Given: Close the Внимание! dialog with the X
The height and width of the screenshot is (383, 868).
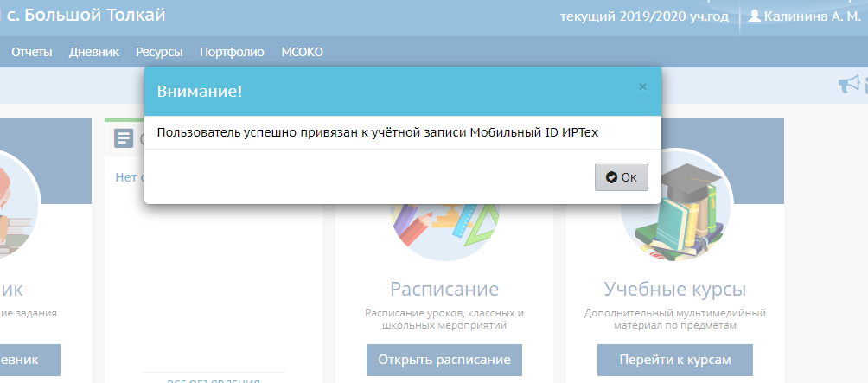Looking at the screenshot, I should tap(642, 87).
